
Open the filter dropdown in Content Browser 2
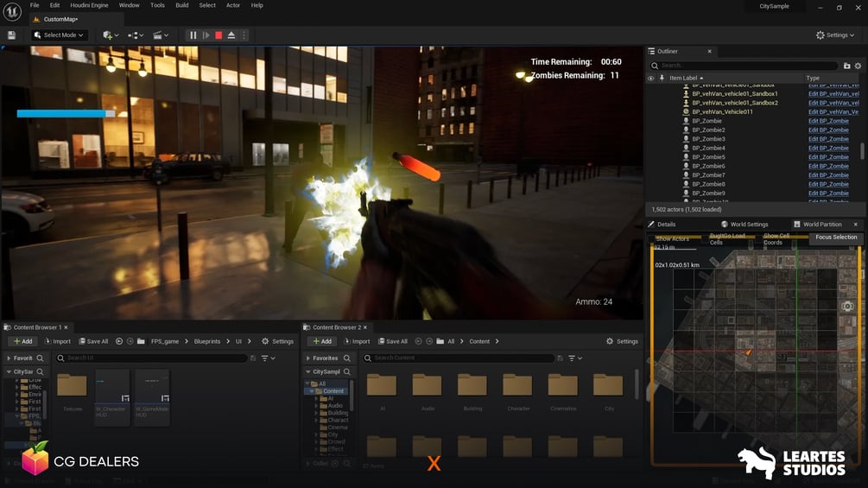coord(576,358)
